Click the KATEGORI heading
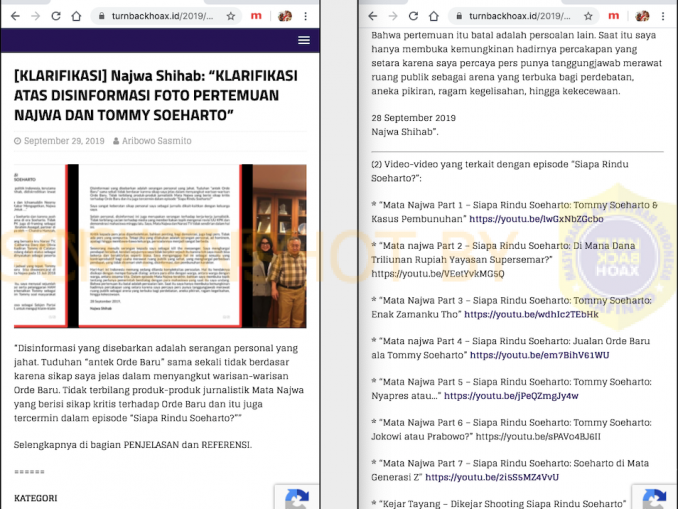Image resolution: width=678 pixels, height=509 pixels. tap(35, 498)
